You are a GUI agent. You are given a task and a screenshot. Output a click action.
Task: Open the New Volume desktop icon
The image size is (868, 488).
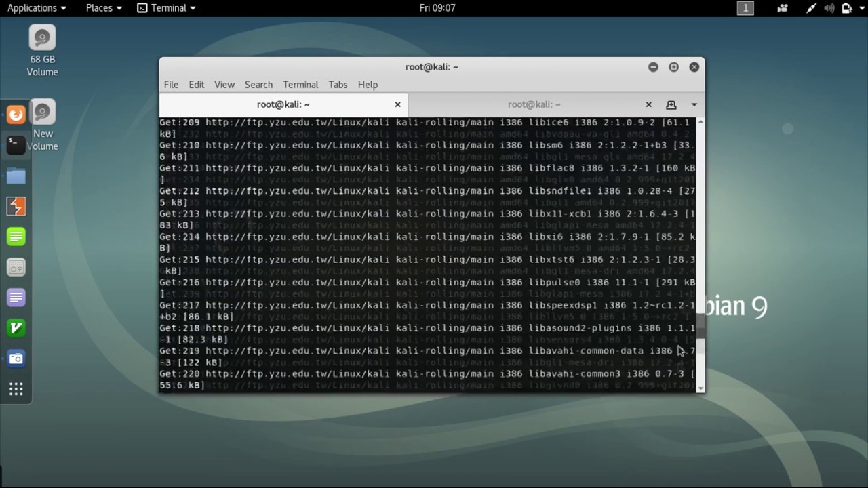click(42, 125)
